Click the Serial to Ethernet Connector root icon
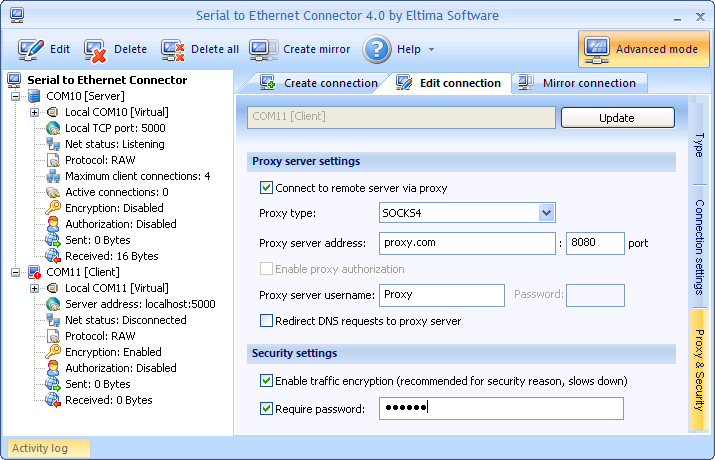Image resolution: width=715 pixels, height=460 pixels. 14,80
